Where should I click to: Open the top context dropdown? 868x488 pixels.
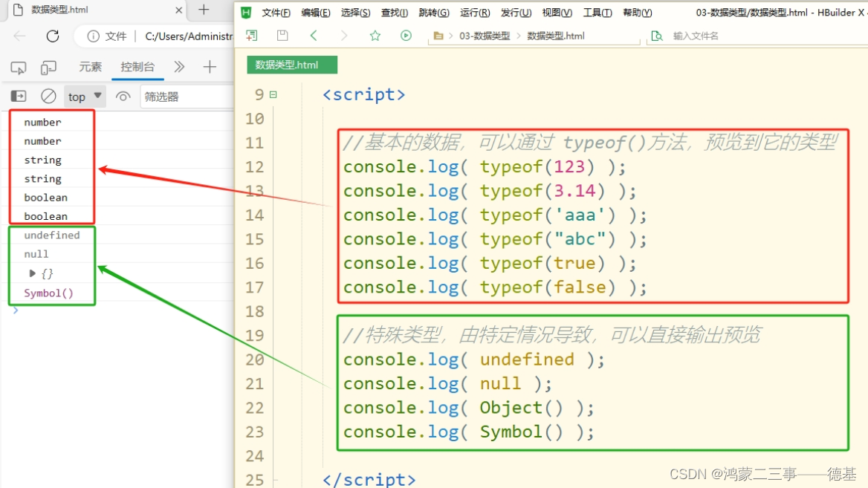tap(85, 97)
